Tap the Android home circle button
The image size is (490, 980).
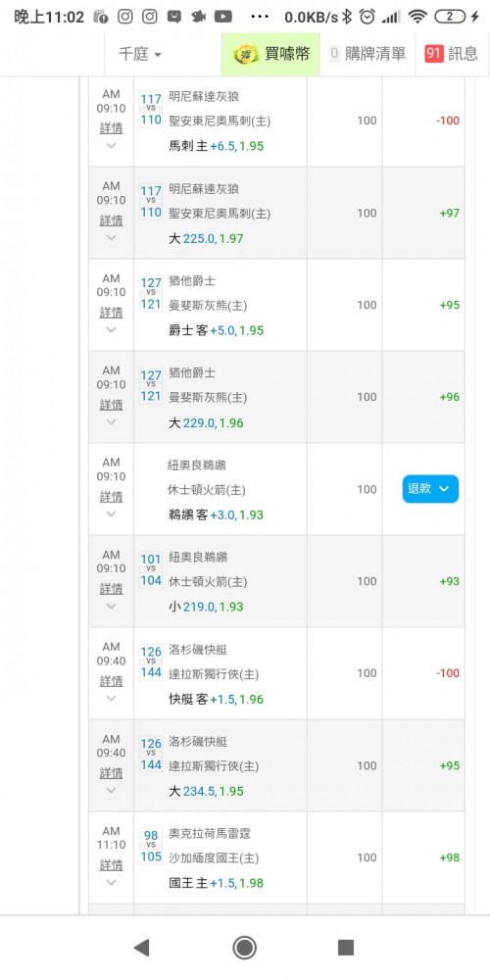(244, 948)
